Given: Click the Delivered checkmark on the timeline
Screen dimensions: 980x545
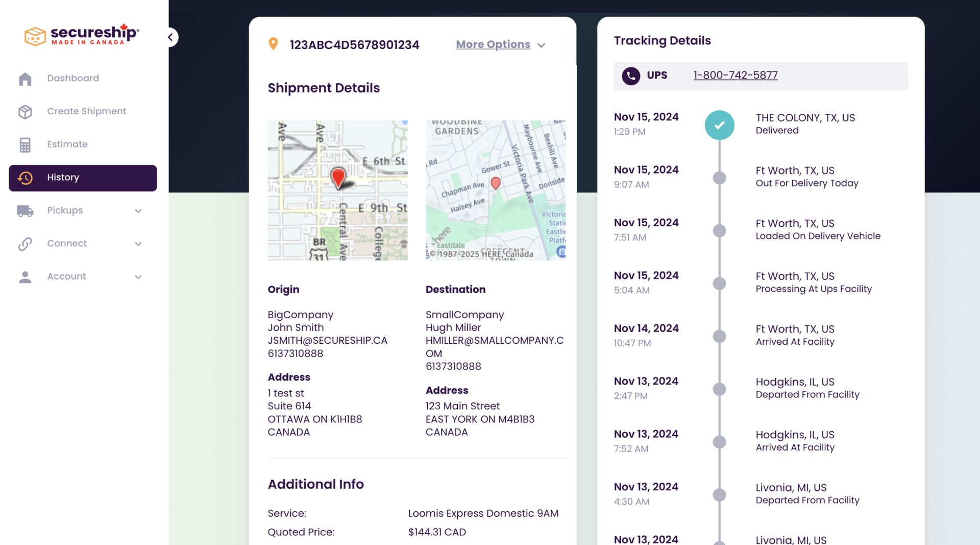Looking at the screenshot, I should [x=719, y=124].
